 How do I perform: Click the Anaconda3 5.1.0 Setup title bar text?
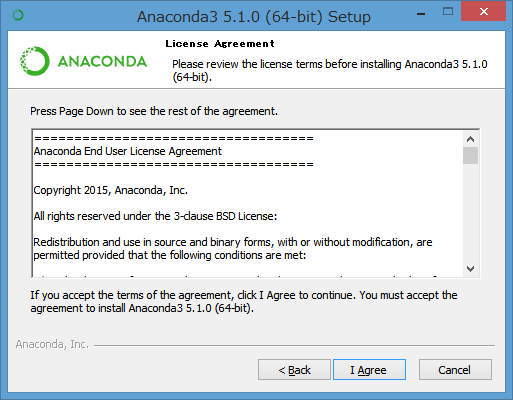click(x=254, y=17)
